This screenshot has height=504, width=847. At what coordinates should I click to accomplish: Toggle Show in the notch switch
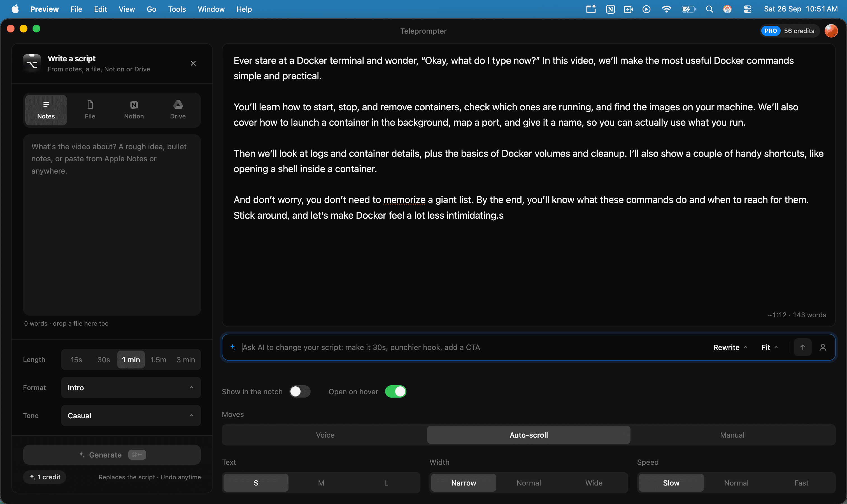tap(300, 392)
